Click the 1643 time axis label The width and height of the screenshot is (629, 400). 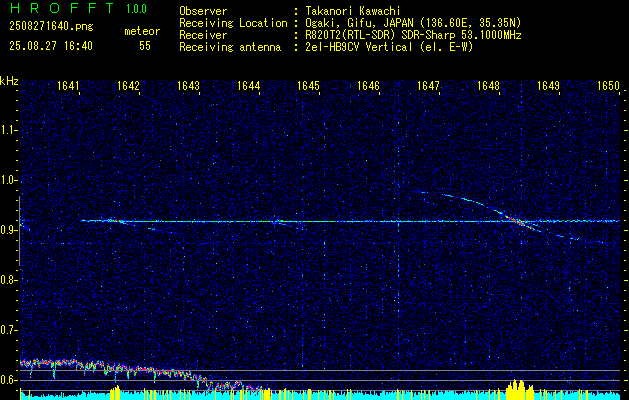pyautogui.click(x=189, y=86)
